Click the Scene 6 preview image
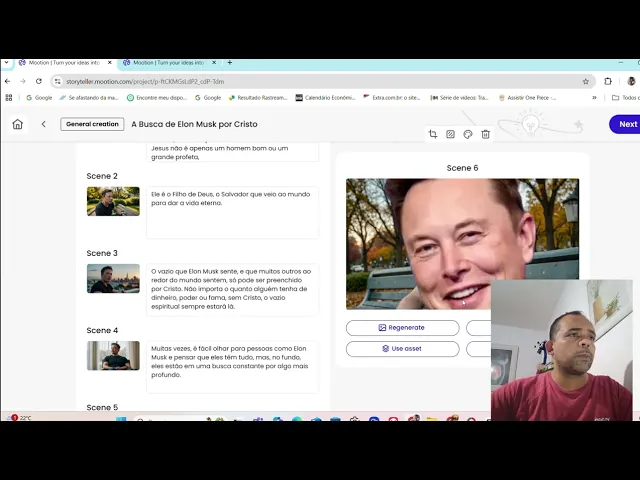 462,244
